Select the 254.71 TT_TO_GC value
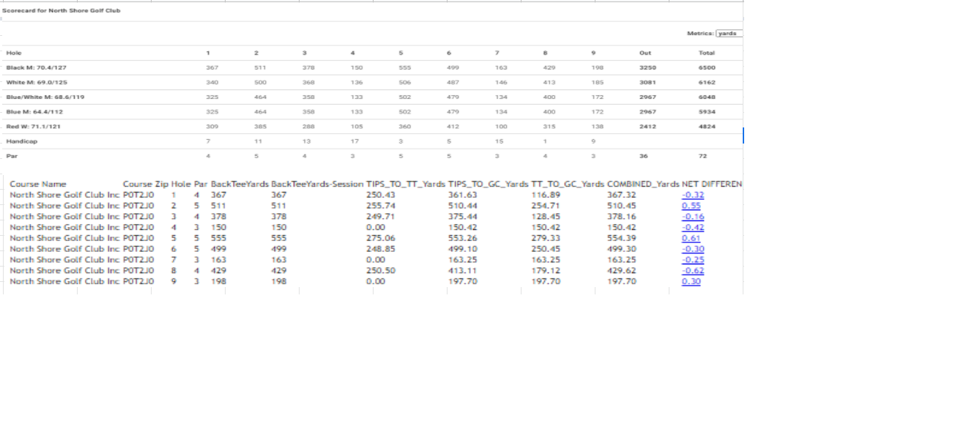The height and width of the screenshot is (435, 980). coord(546,206)
